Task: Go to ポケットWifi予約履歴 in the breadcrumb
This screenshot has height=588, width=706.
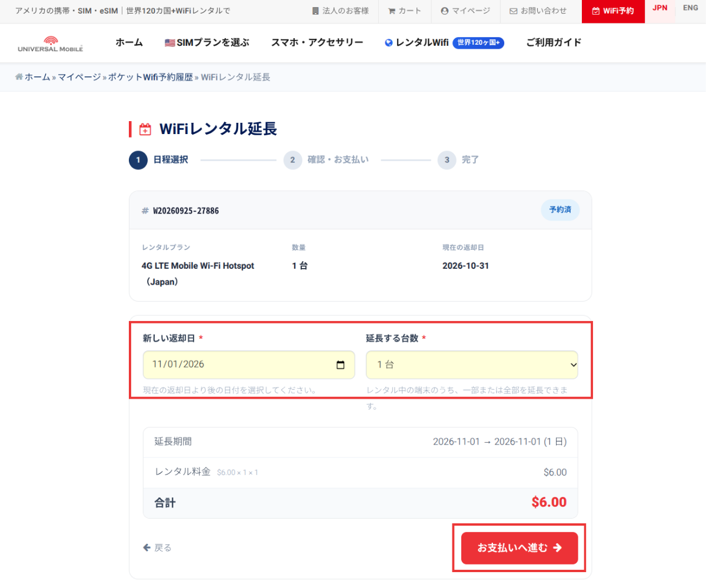Action: click(x=150, y=77)
